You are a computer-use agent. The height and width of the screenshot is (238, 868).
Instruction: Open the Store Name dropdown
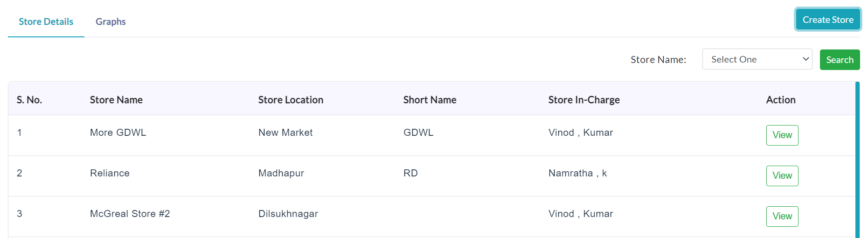(x=757, y=59)
